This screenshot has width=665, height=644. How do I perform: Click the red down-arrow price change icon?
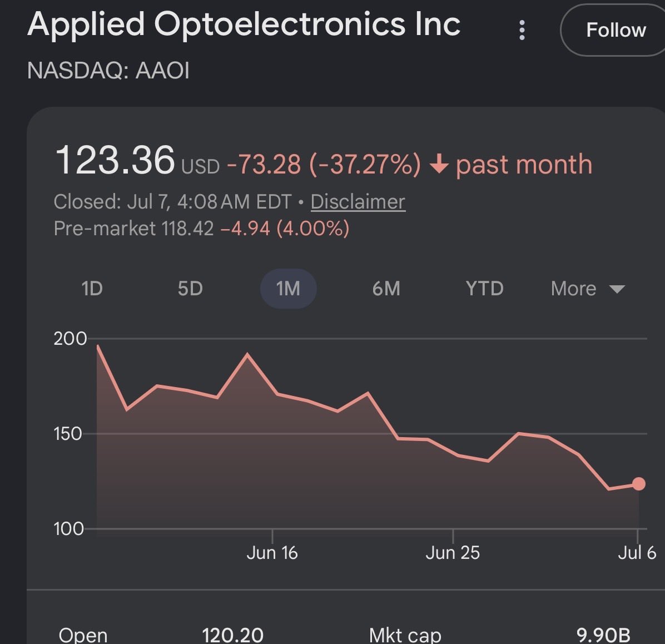pyautogui.click(x=439, y=164)
